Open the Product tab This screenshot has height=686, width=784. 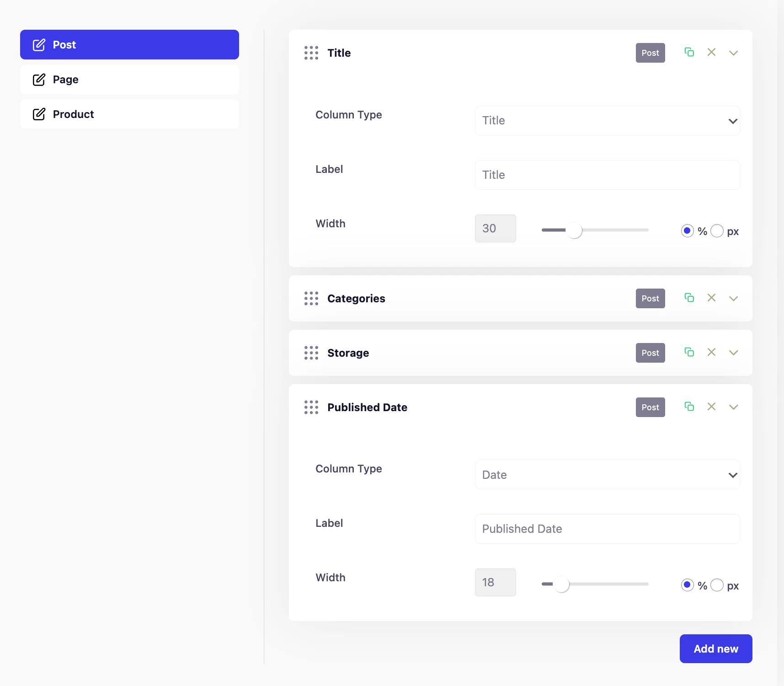click(129, 114)
